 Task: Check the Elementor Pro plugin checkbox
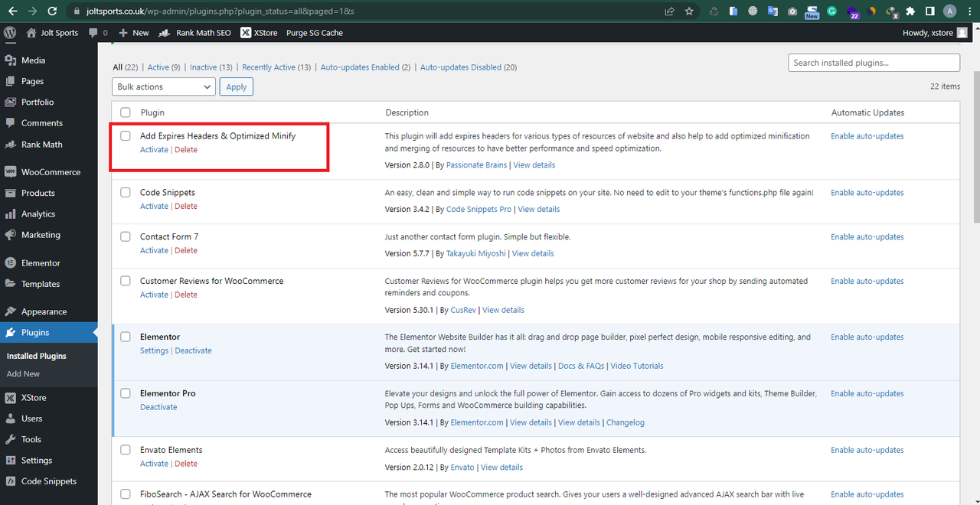pos(126,394)
